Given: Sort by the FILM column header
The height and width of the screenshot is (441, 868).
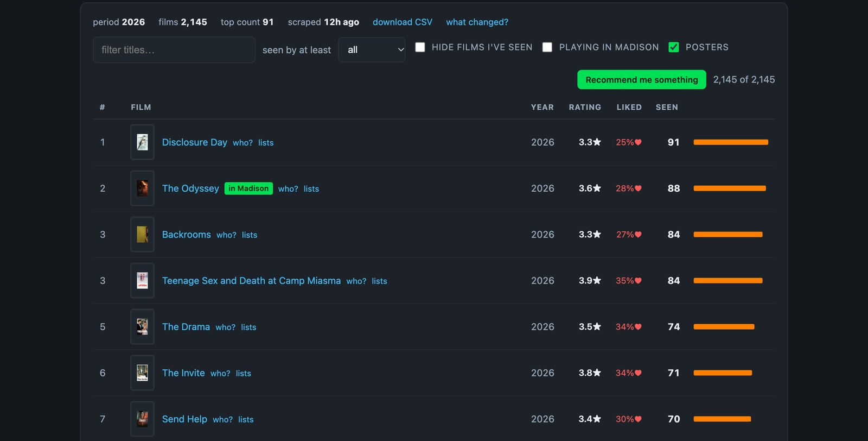Looking at the screenshot, I should (141, 108).
